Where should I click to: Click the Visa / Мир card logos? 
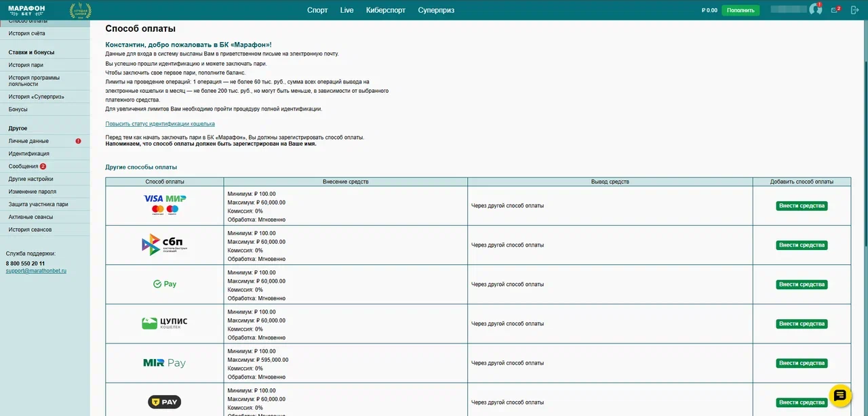tap(165, 204)
